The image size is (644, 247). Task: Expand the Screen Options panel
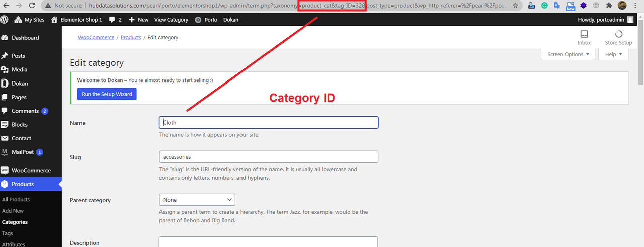coord(568,54)
